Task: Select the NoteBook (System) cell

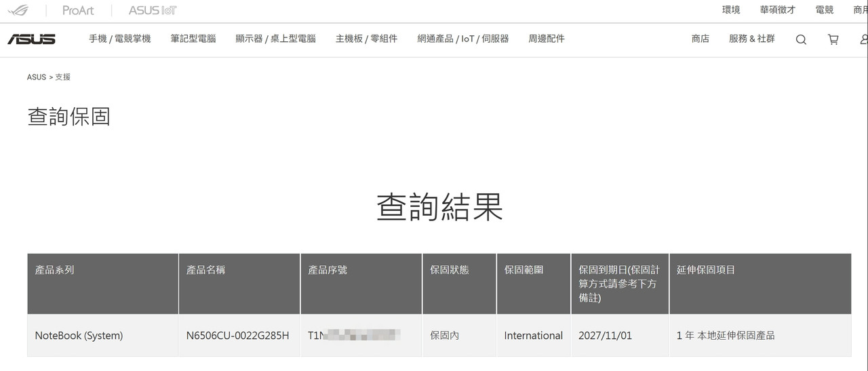Action: (x=103, y=336)
